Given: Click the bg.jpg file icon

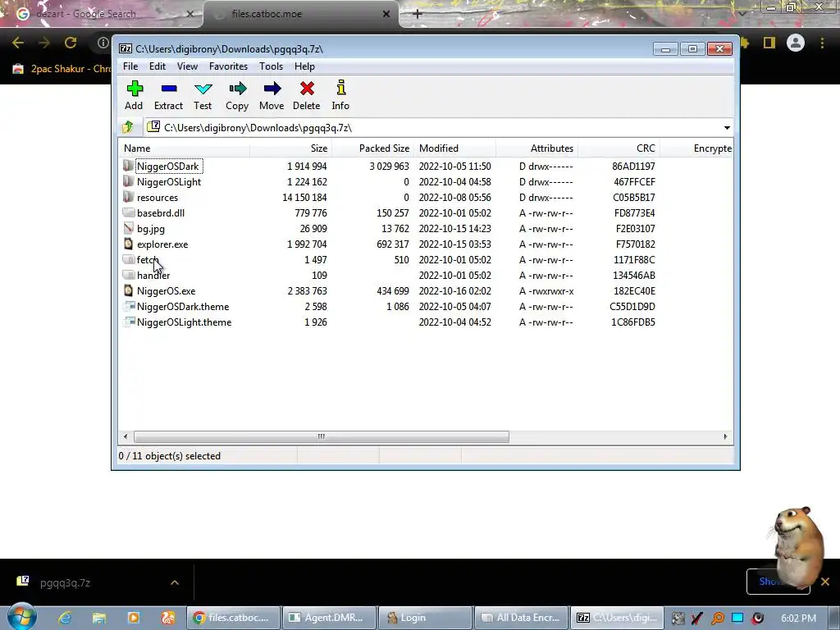Looking at the screenshot, I should (128, 228).
